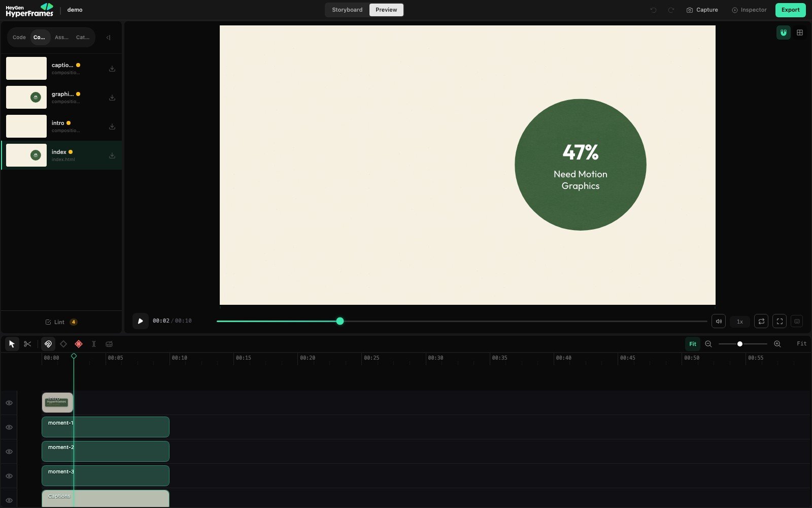Open the Code tab
Screen dimensions: 812x508
[x=19, y=38]
